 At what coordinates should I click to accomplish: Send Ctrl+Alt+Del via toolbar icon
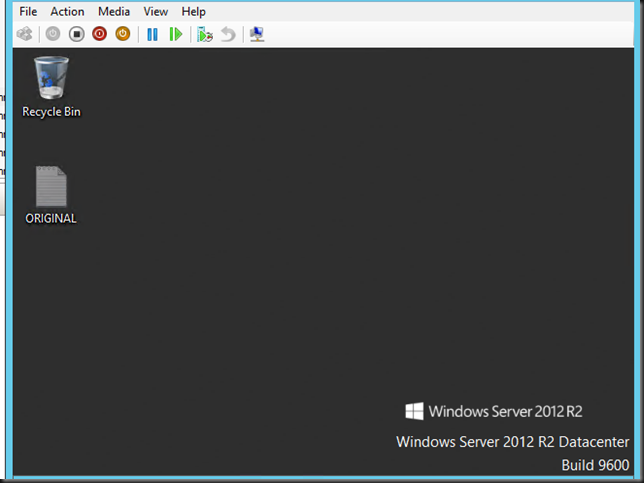tap(25, 34)
